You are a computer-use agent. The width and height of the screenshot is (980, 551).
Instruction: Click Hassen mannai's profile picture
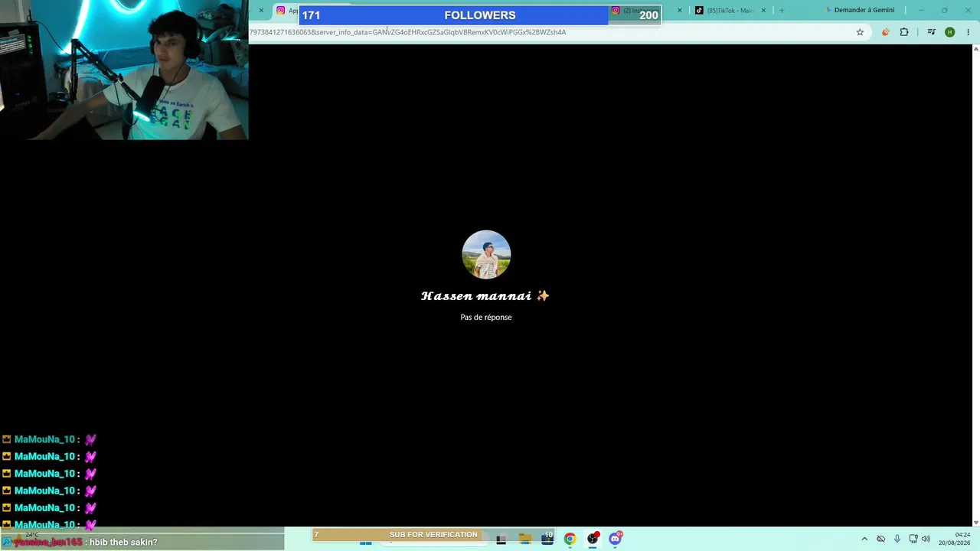(x=486, y=255)
